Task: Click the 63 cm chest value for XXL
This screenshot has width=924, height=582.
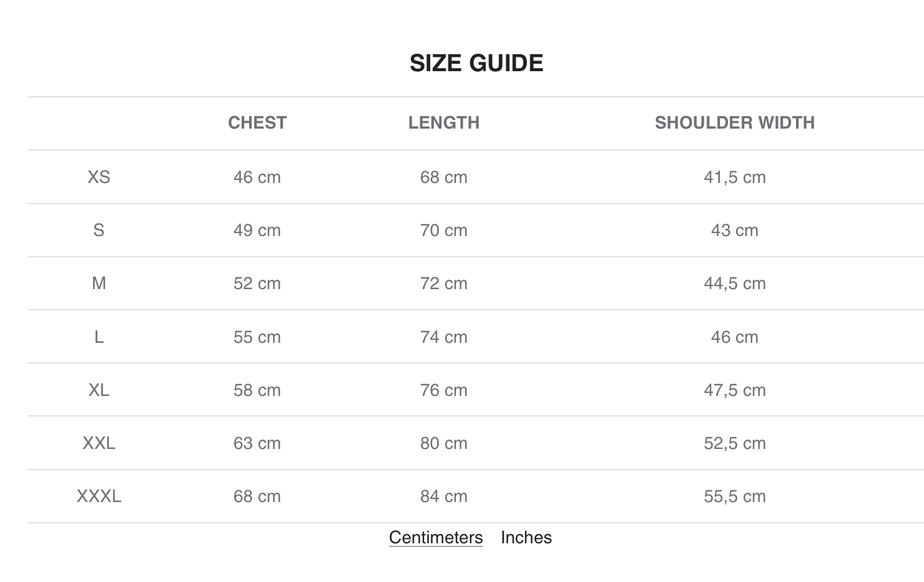Action: 257,443
